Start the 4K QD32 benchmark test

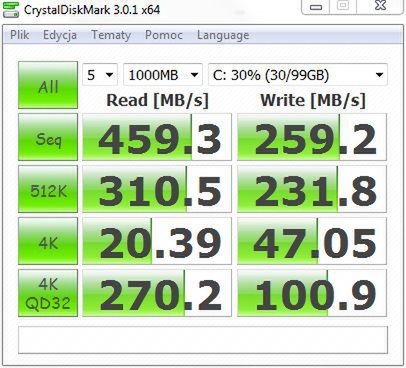[48, 293]
